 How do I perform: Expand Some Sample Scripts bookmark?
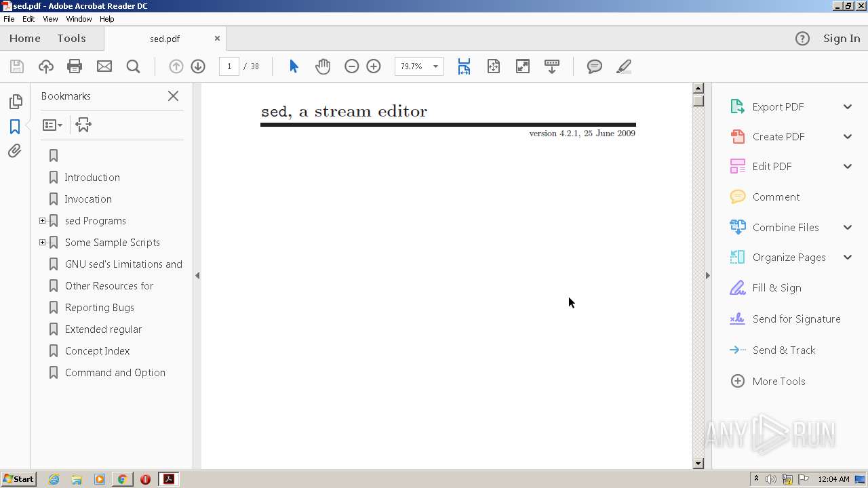click(42, 243)
